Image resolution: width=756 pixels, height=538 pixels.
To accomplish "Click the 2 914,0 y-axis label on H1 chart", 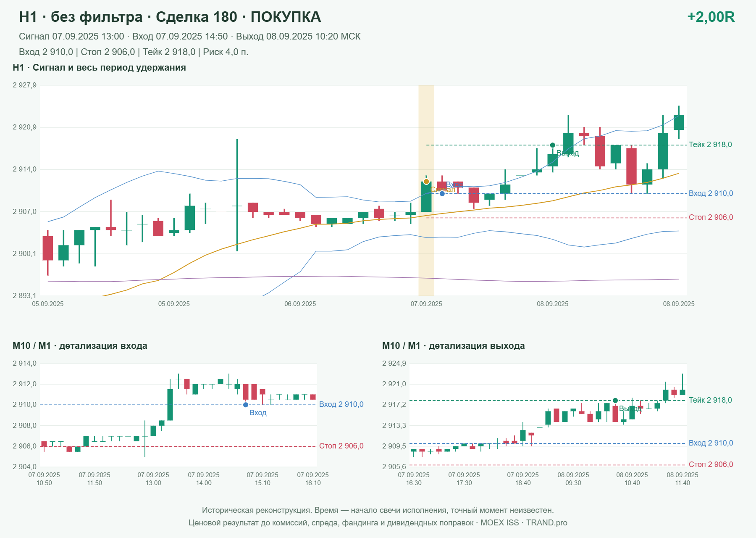I will [x=24, y=169].
